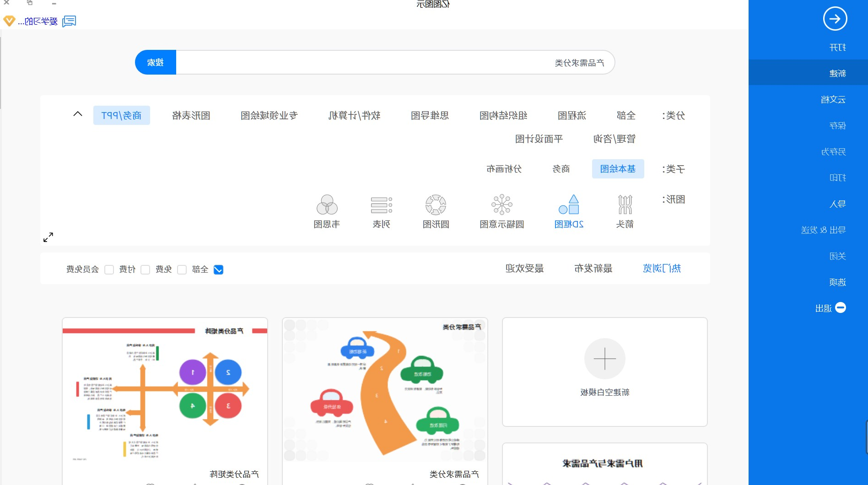Sort by 最新发布 latest release
The height and width of the screenshot is (485, 868).
593,268
